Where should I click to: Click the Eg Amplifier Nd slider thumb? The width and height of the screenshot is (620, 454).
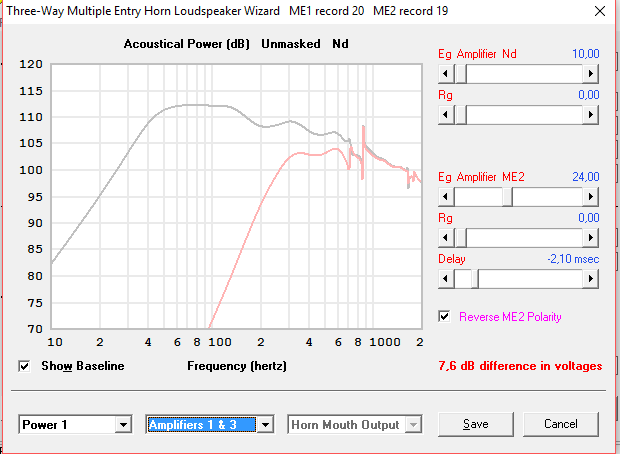click(x=461, y=74)
